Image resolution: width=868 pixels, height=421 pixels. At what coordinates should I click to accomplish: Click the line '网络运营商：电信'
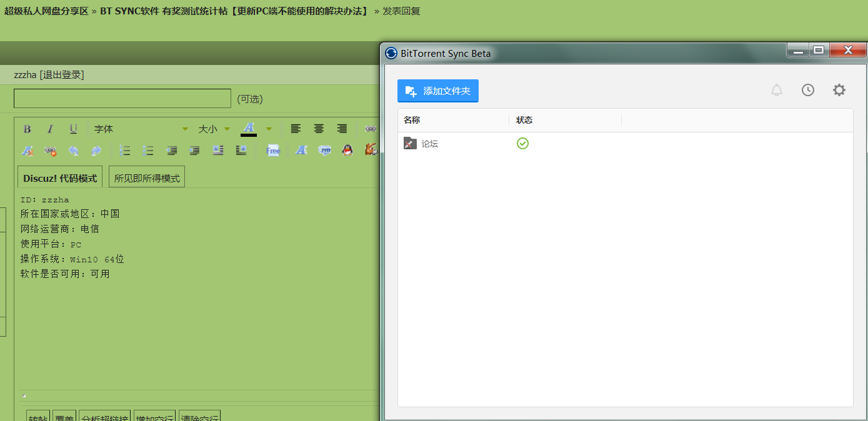60,229
